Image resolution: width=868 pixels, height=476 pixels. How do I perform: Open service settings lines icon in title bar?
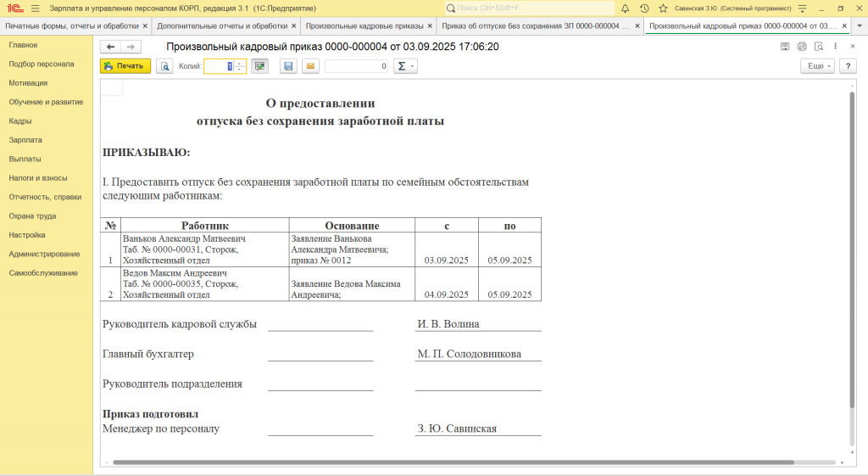point(803,8)
